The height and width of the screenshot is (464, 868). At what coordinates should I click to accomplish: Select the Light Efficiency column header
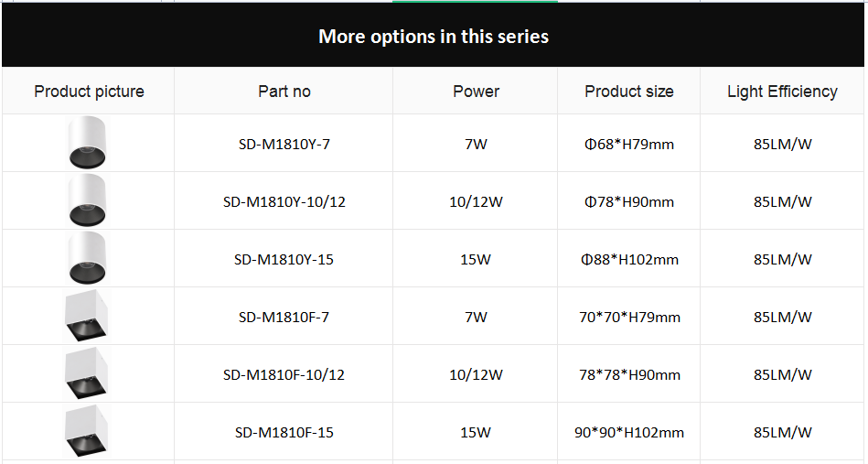click(782, 92)
